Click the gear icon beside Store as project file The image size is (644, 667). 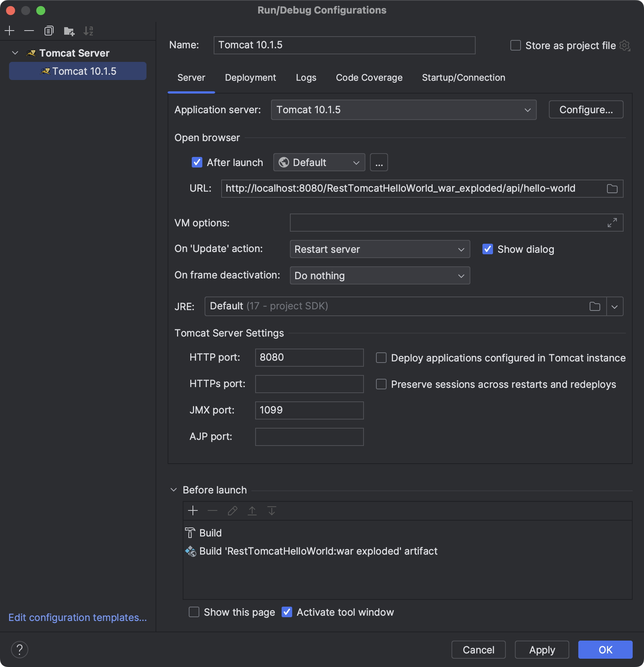tap(625, 46)
